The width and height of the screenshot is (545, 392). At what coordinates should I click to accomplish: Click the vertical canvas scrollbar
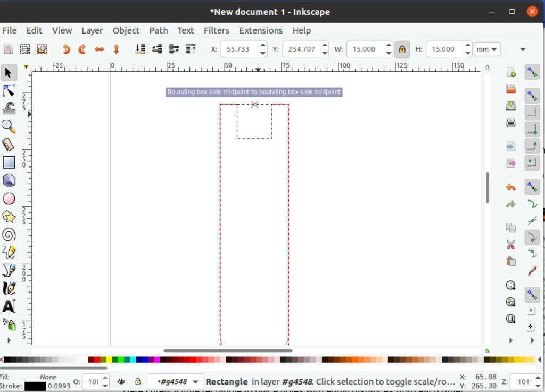coord(488,188)
